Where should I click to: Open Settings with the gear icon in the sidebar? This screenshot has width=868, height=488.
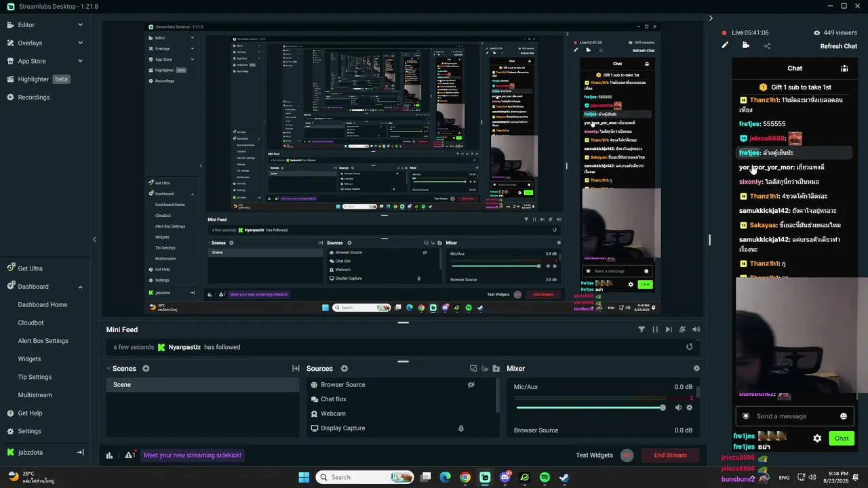(x=24, y=431)
